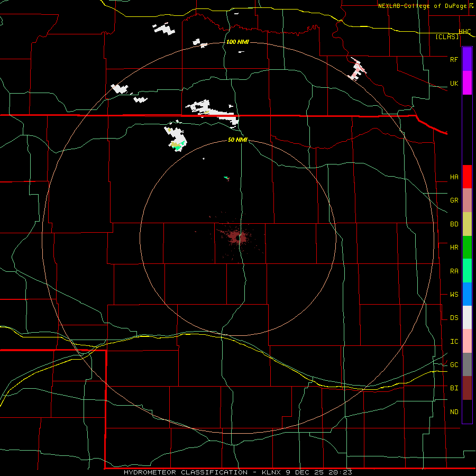
Task: Click the 50 NMI range ring label
Action: pos(237,140)
